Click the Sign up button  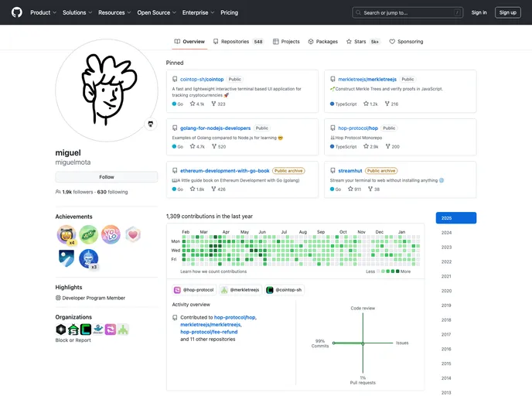click(507, 12)
